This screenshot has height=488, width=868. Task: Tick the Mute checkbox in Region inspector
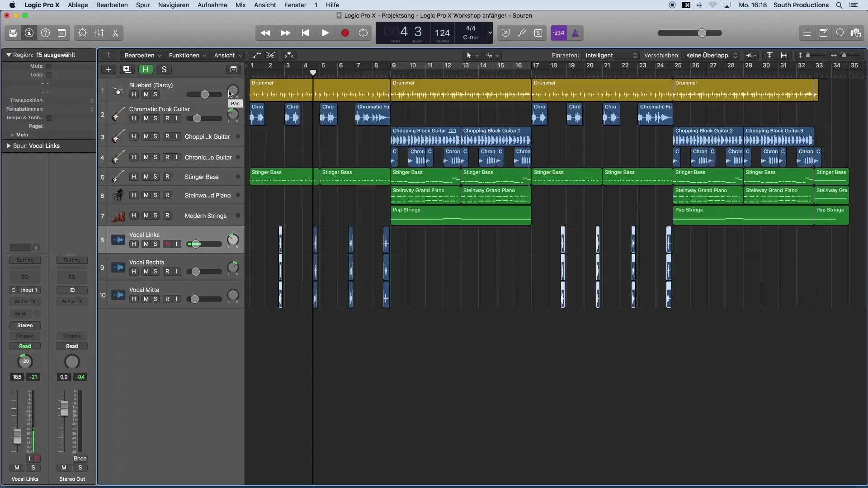click(49, 66)
